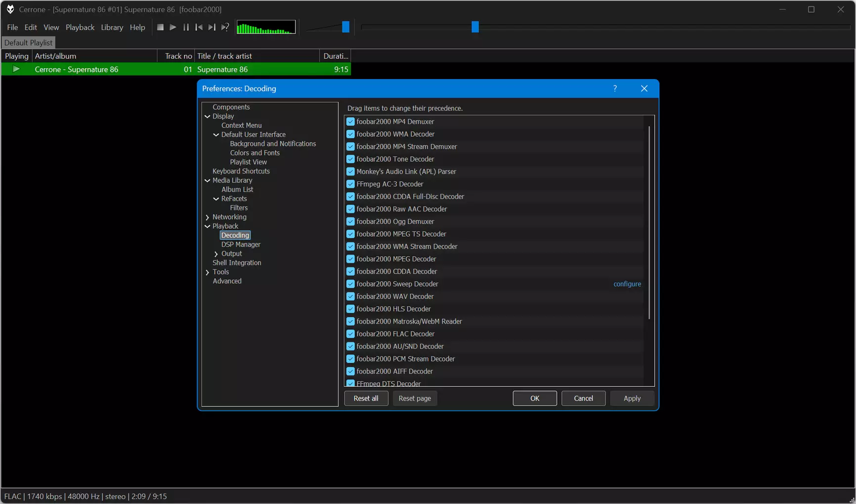Click the volume slider handle
The width and height of the screenshot is (856, 504).
(346, 27)
